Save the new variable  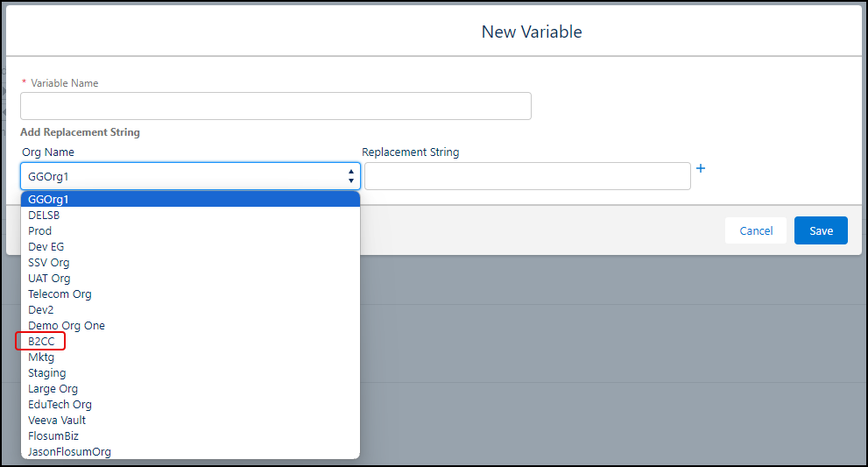point(821,230)
